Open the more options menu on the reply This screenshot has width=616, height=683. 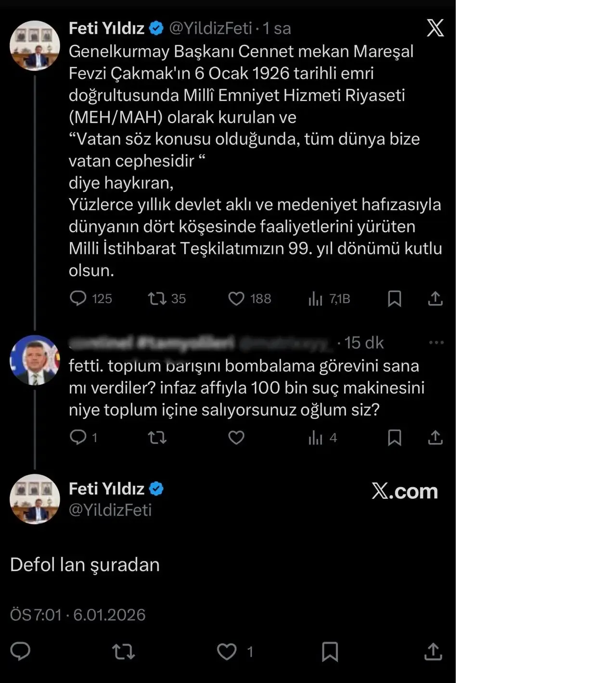coord(436,342)
